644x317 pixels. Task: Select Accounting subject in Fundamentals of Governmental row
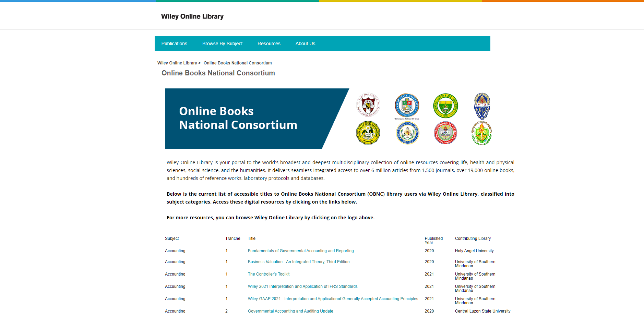click(x=175, y=251)
